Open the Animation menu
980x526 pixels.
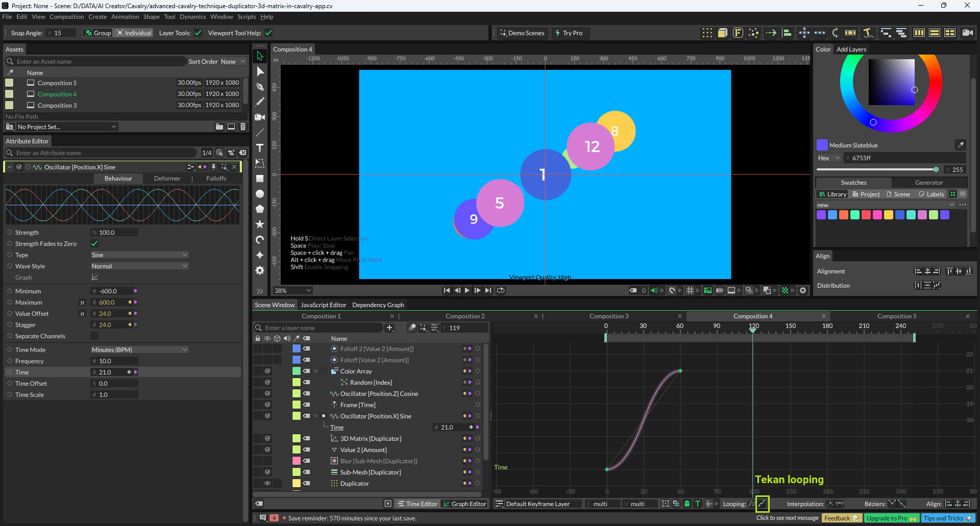tap(125, 17)
